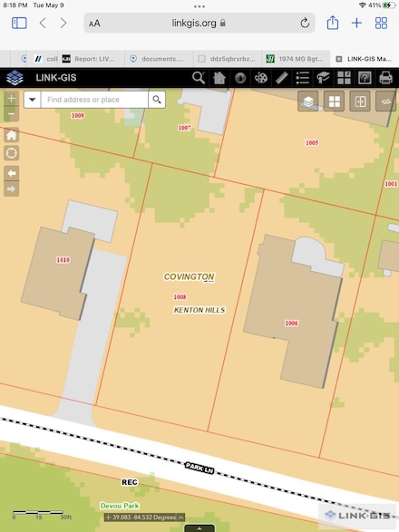This screenshot has width=399, height=532.
Task: Open the draw palette tool
Action: (261, 78)
